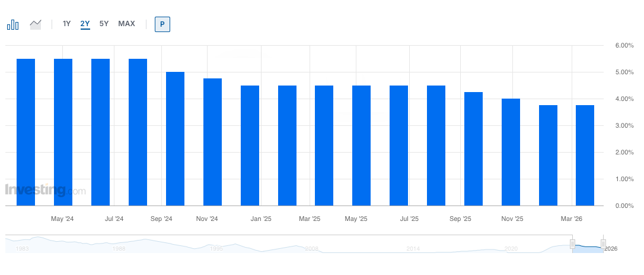644x275 pixels.
Task: Click the May '25 axis label
Action: 356,219
